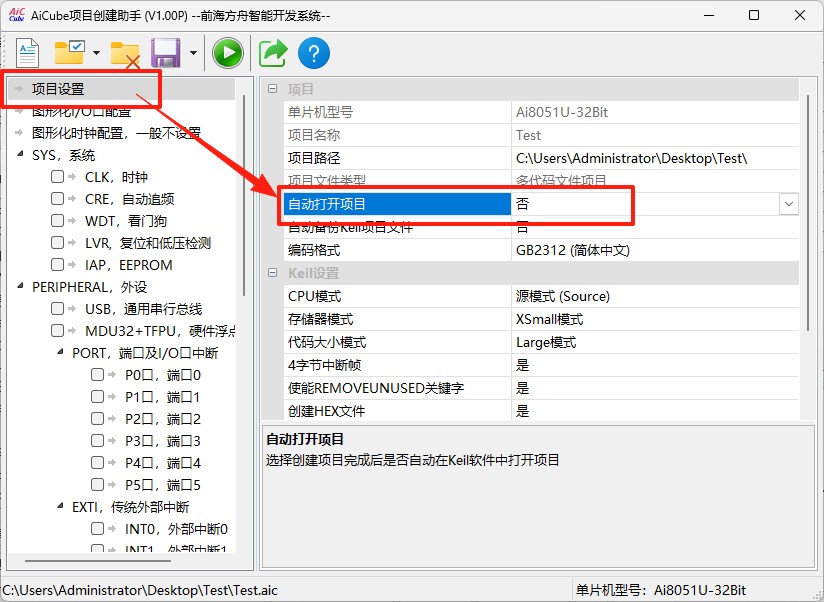Tick the P2口，端口2 checkbox
Image resolution: width=824 pixels, height=602 pixels.
pyautogui.click(x=97, y=419)
